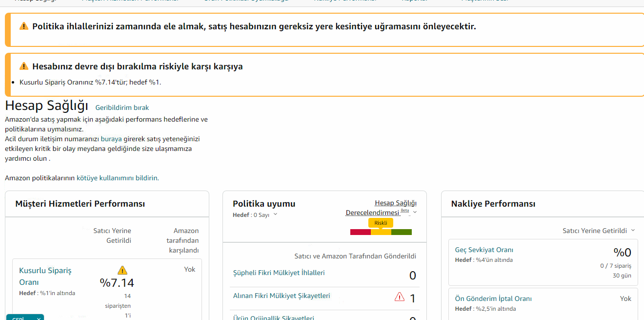This screenshot has width=644, height=320.
Task: Click 'Hedef : %2,5'in altında' target text
Action: tap(485, 309)
